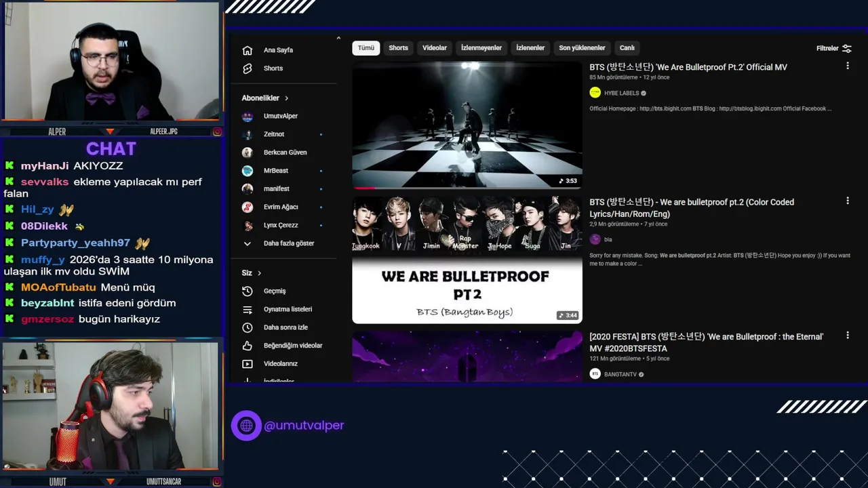The image size is (868, 488).
Task: Open Oynatma listeleri playlist icon
Action: pos(248,309)
